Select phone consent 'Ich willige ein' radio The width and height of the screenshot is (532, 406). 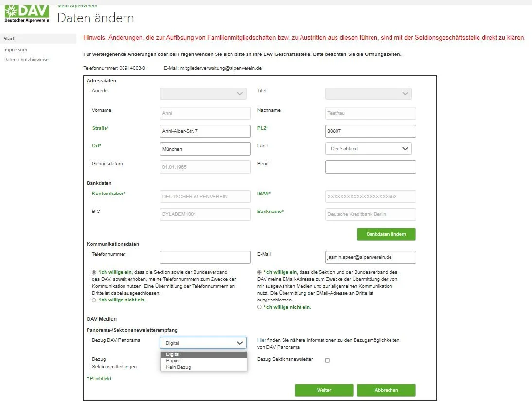click(x=94, y=272)
